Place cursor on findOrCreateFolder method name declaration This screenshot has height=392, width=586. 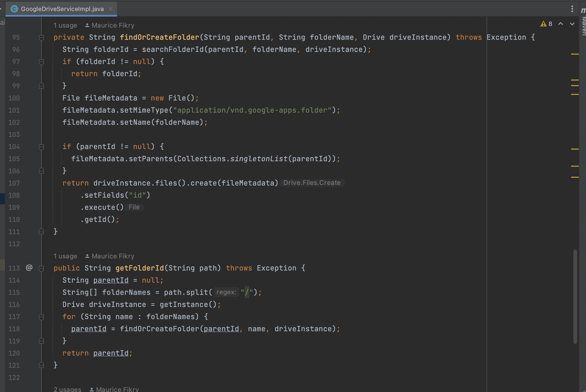coord(159,37)
